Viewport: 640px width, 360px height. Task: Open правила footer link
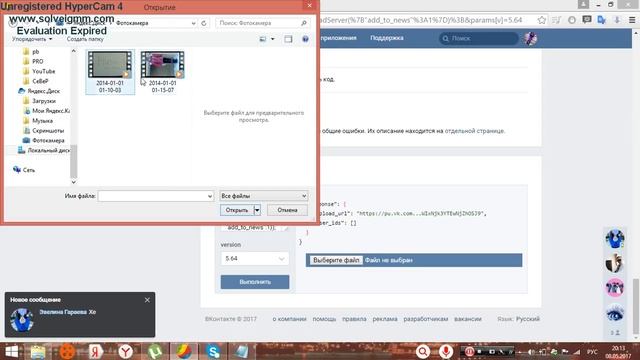coord(354,319)
